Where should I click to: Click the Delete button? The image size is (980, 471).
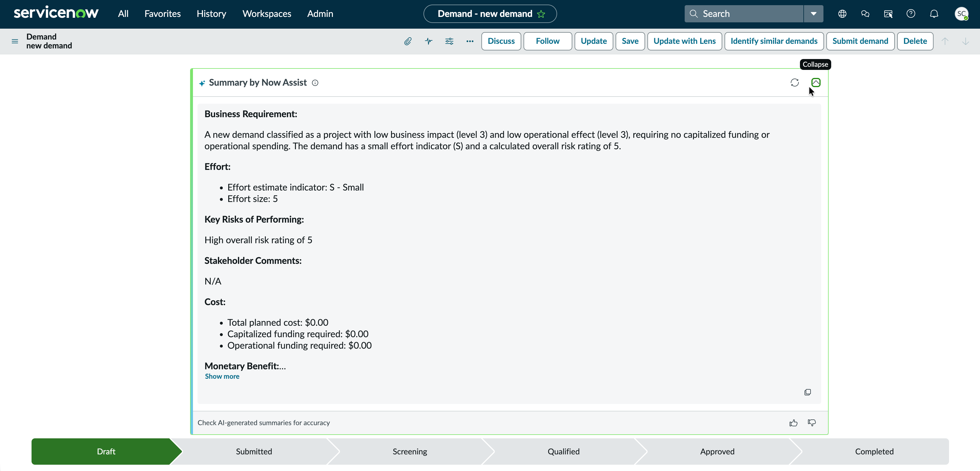915,41
